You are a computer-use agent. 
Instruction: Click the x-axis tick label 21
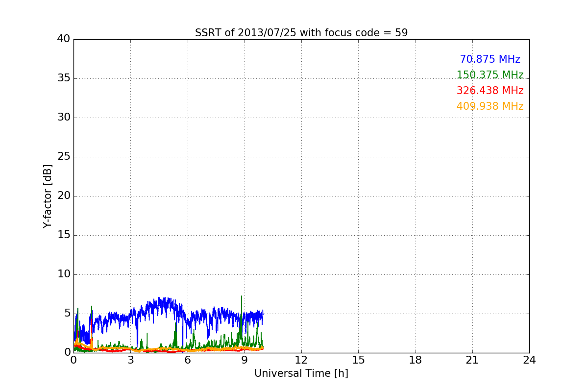click(472, 360)
